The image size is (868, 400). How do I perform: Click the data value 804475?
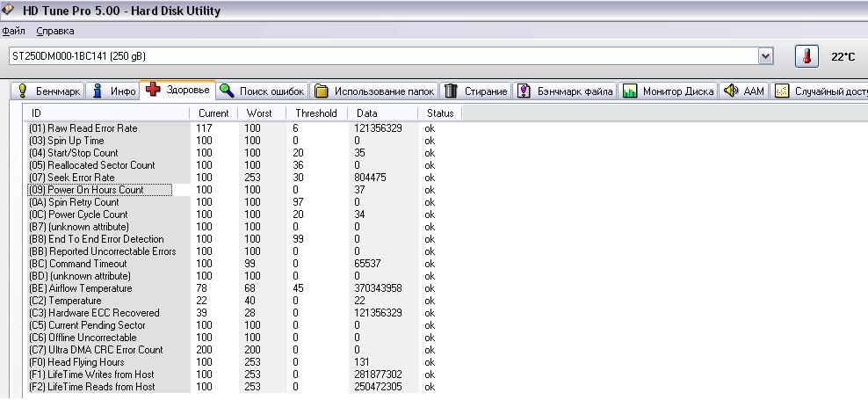[x=371, y=178]
